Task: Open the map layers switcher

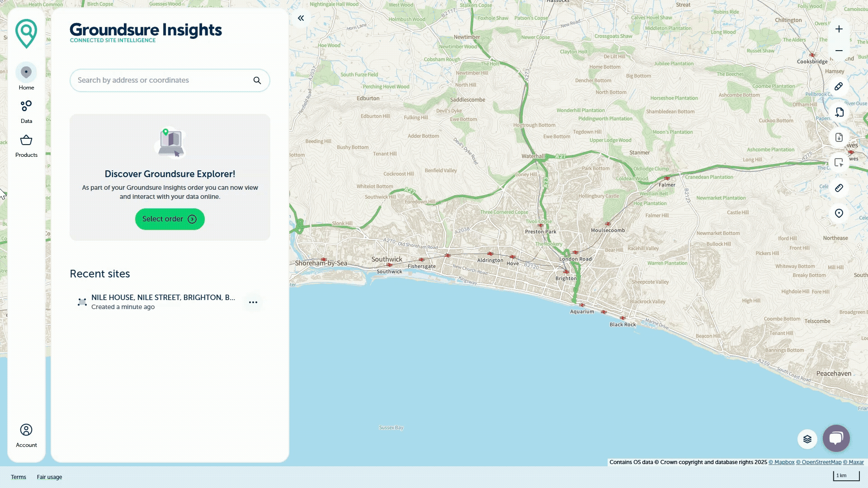Action: click(807, 439)
